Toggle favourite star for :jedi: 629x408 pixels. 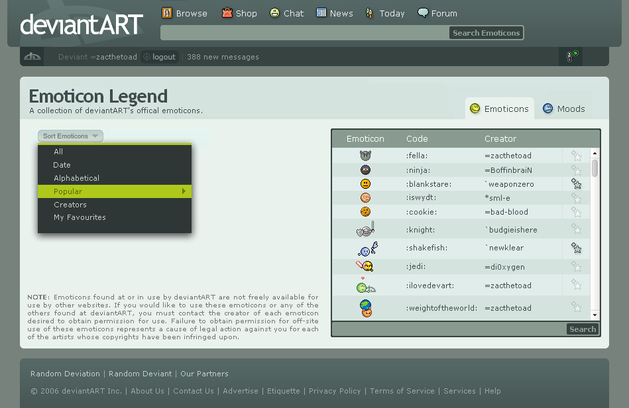576,266
